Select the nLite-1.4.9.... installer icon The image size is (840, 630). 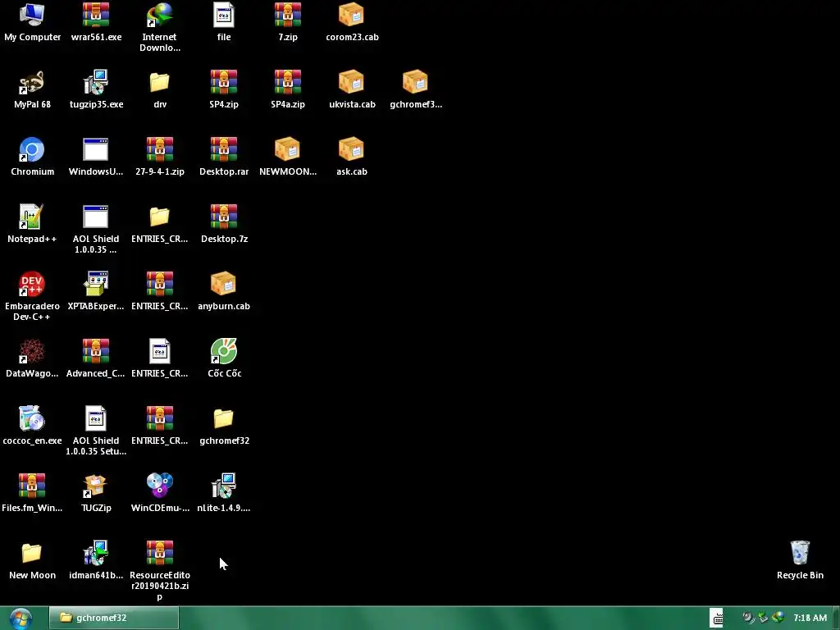click(x=224, y=486)
